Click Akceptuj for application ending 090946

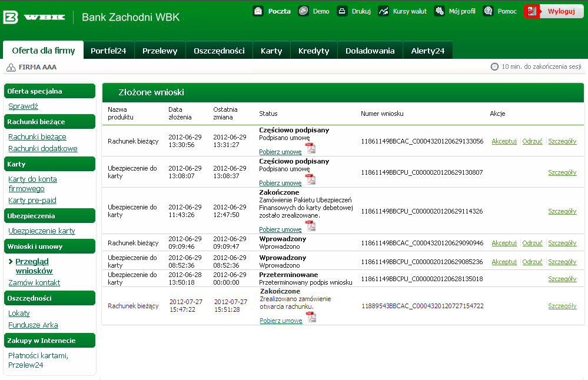504,243
